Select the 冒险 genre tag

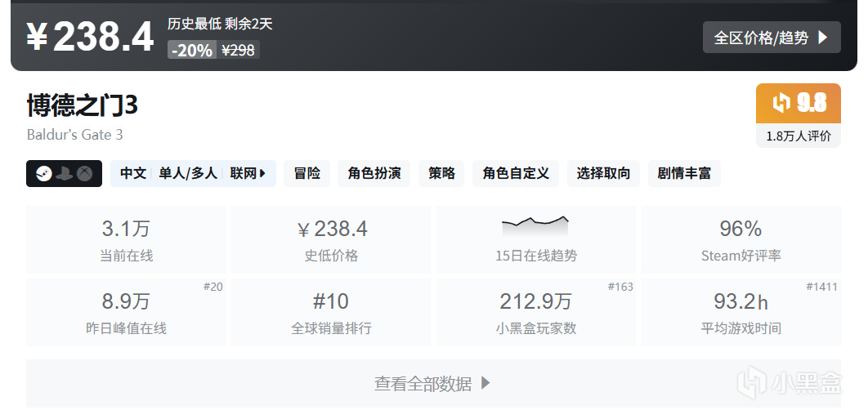306,174
